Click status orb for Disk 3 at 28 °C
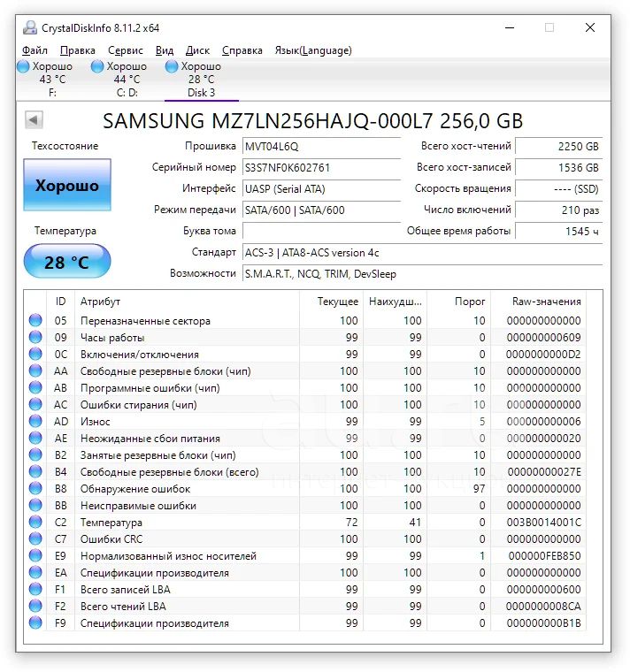The image size is (630, 672). coord(172,66)
